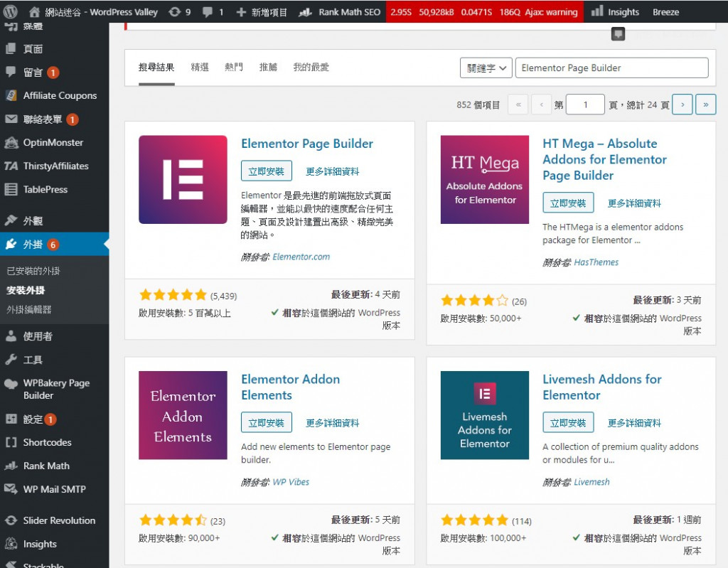Click small chat bubble icon below admin bar
Image resolution: width=728 pixels, height=568 pixels.
click(618, 34)
